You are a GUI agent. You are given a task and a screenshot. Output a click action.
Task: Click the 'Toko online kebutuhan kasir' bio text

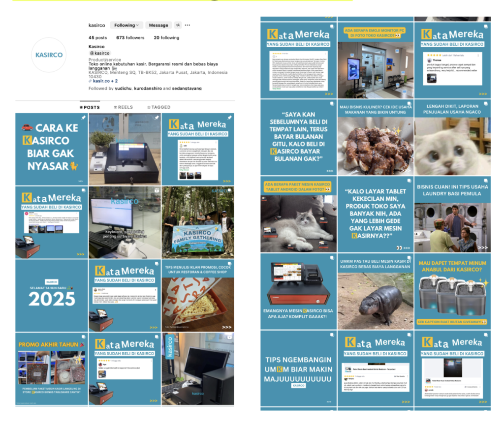(x=153, y=66)
